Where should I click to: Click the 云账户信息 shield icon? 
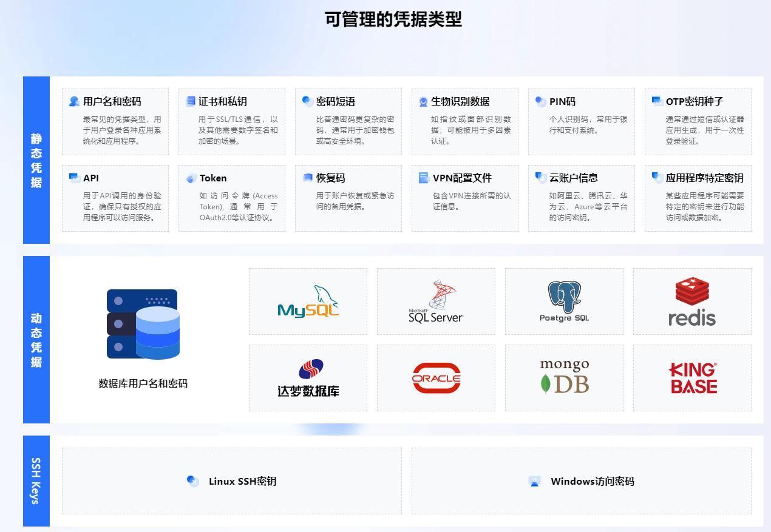pos(540,178)
